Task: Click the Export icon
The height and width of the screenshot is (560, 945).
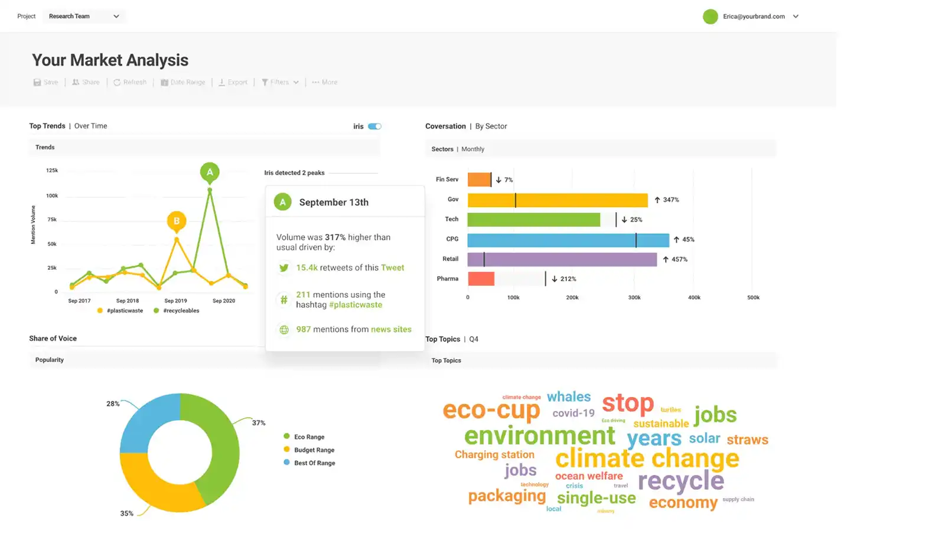Action: pyautogui.click(x=221, y=82)
